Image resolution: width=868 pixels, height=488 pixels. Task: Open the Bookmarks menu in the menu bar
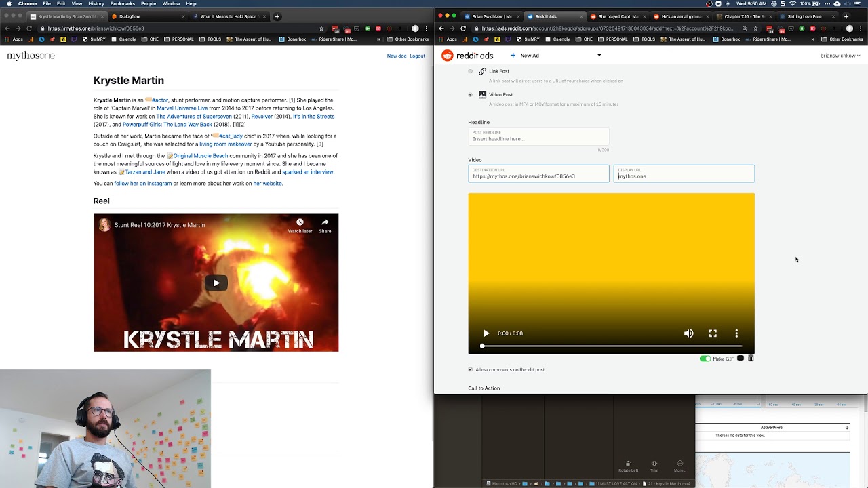(123, 4)
